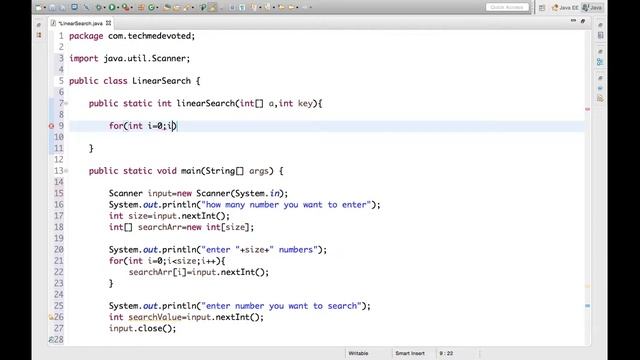
Task: Open the Outline view icon in right trim
Action: click(600, 62)
